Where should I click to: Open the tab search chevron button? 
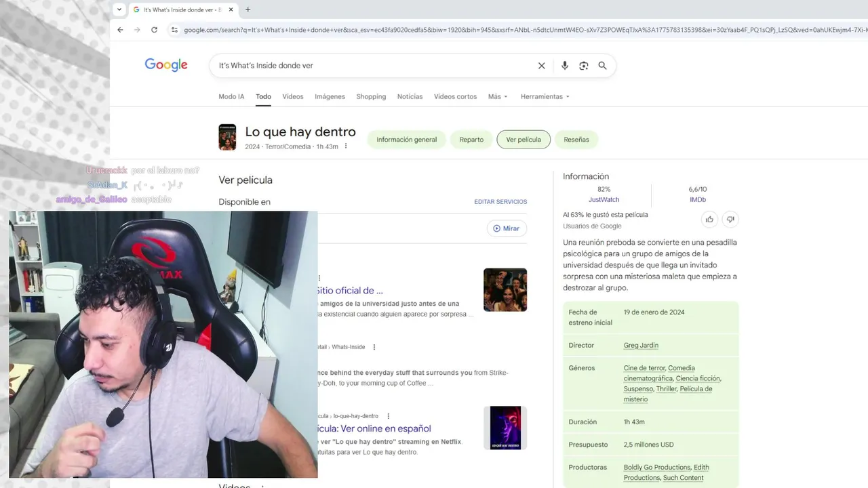[119, 9]
